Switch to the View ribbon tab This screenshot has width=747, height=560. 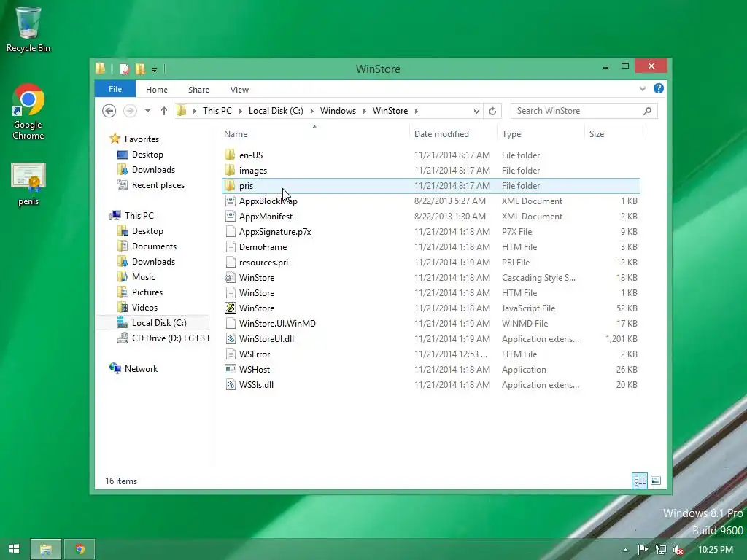point(239,90)
